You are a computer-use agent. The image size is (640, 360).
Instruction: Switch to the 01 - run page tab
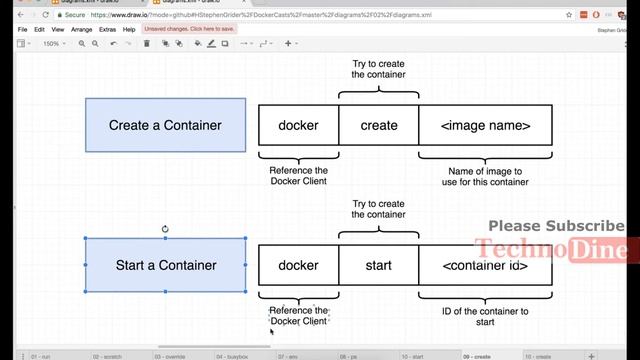tap(40, 357)
